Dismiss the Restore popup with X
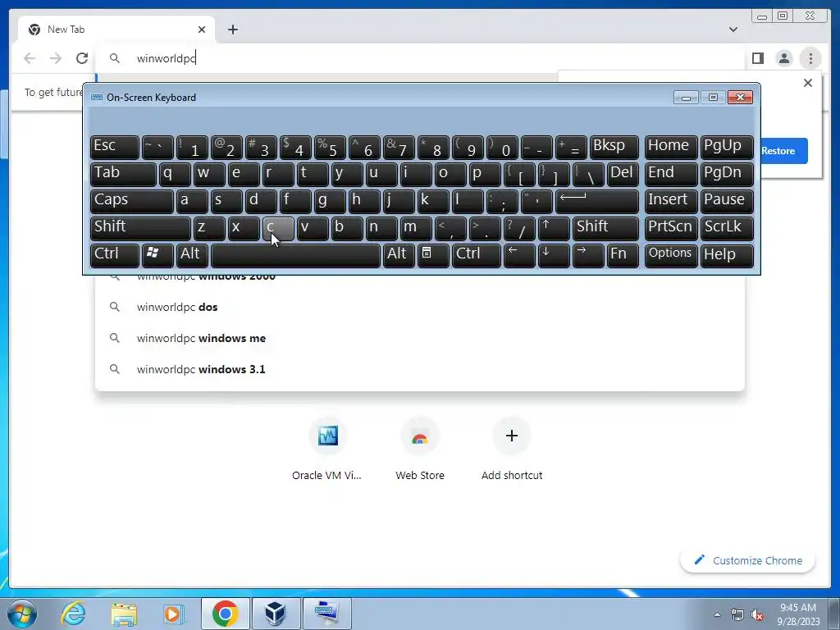The width and height of the screenshot is (840, 630). click(x=808, y=83)
